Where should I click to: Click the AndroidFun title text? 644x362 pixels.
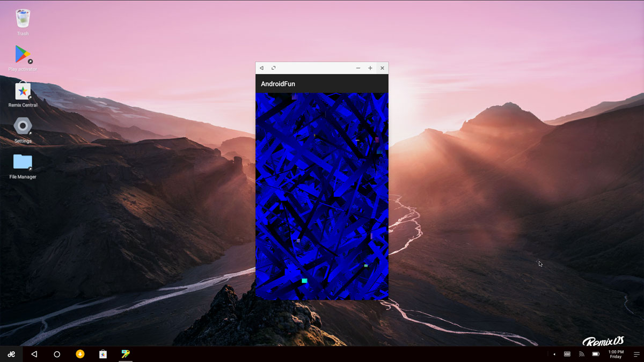click(x=278, y=84)
